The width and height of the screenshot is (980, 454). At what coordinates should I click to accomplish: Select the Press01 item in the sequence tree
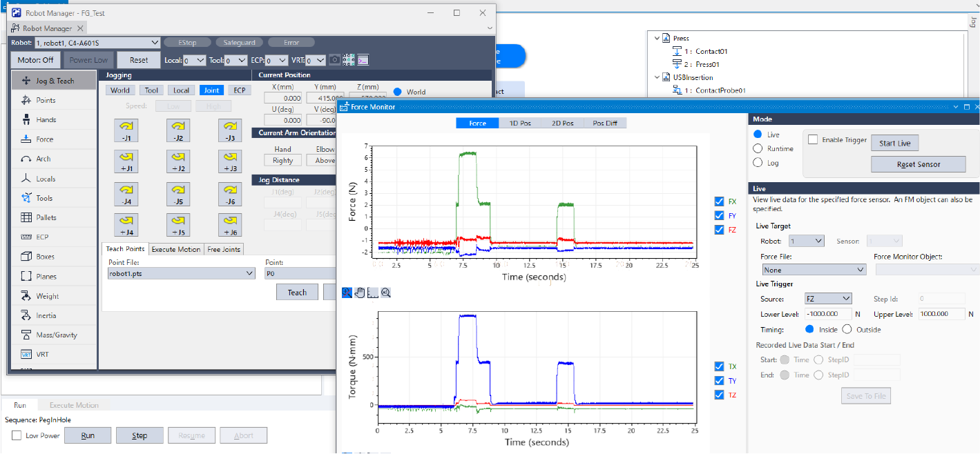pyautogui.click(x=709, y=64)
